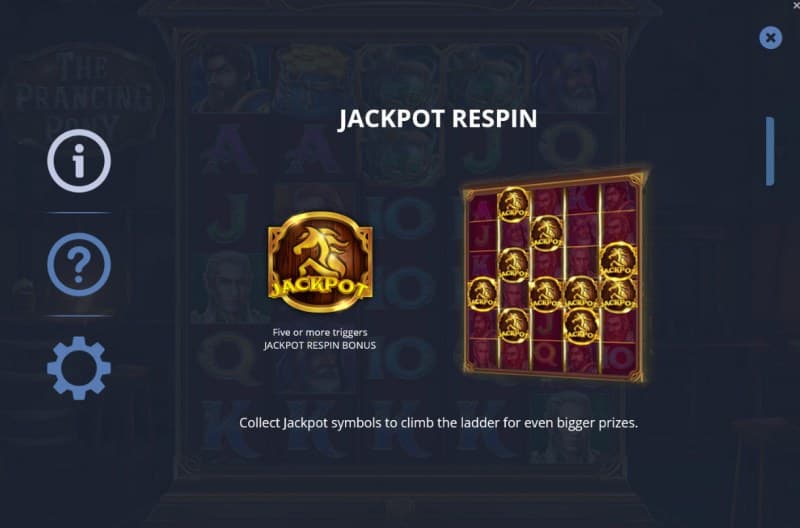The image size is (800, 528).
Task: Click the 'Collect Jackpot symbols' description text
Action: coord(439,423)
